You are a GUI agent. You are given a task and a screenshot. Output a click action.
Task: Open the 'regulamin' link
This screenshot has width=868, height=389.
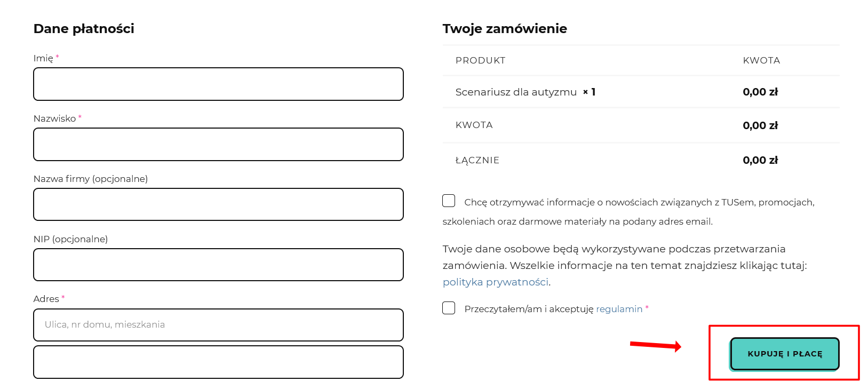click(619, 309)
